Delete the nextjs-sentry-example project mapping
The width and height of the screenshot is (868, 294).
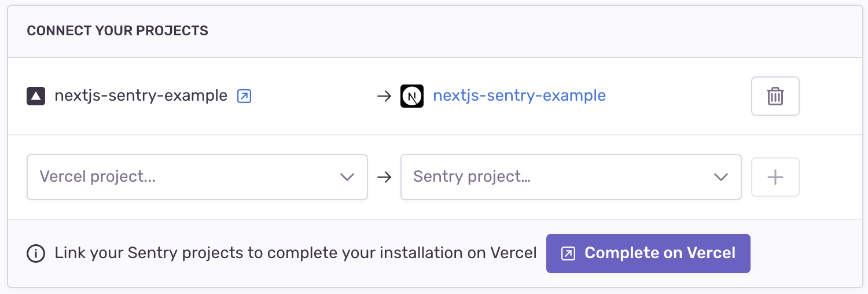click(x=775, y=96)
